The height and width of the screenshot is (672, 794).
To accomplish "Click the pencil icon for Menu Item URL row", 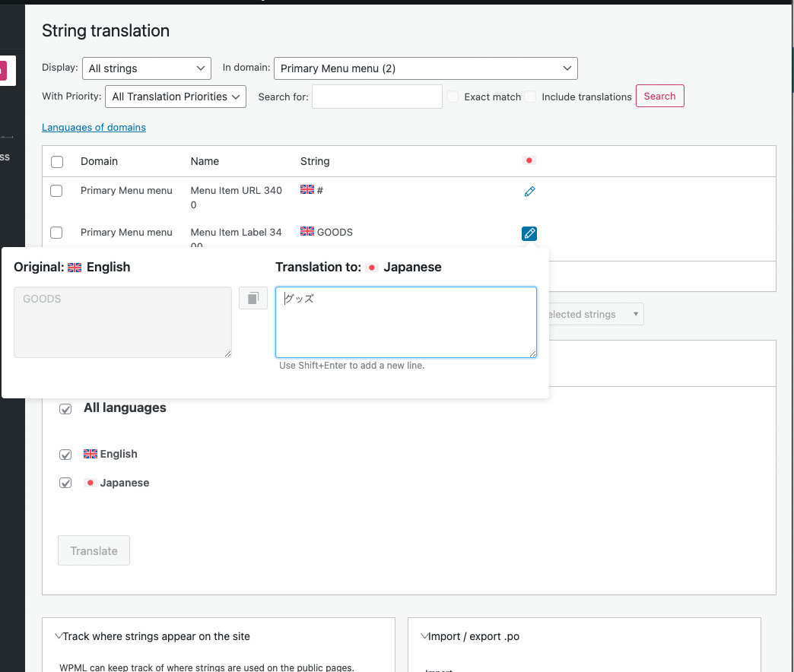I will 530,192.
